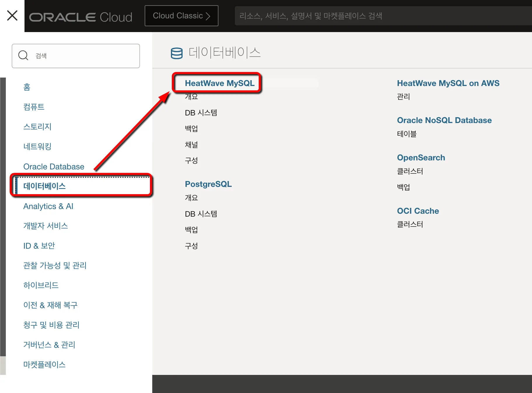
Task: Open the Oracle NoSQL Database link
Action: 444,120
